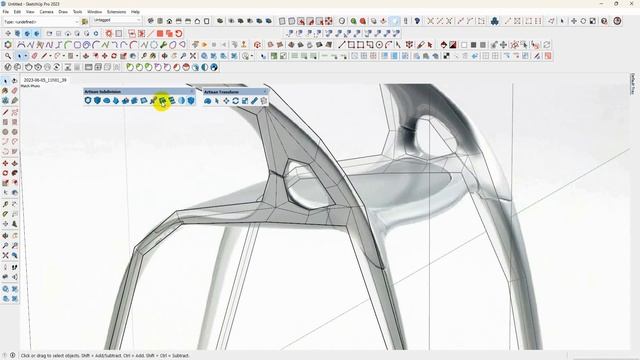Choose the red Rotate tool in left toolbar
The height and width of the screenshot is (360, 640).
coord(5,173)
